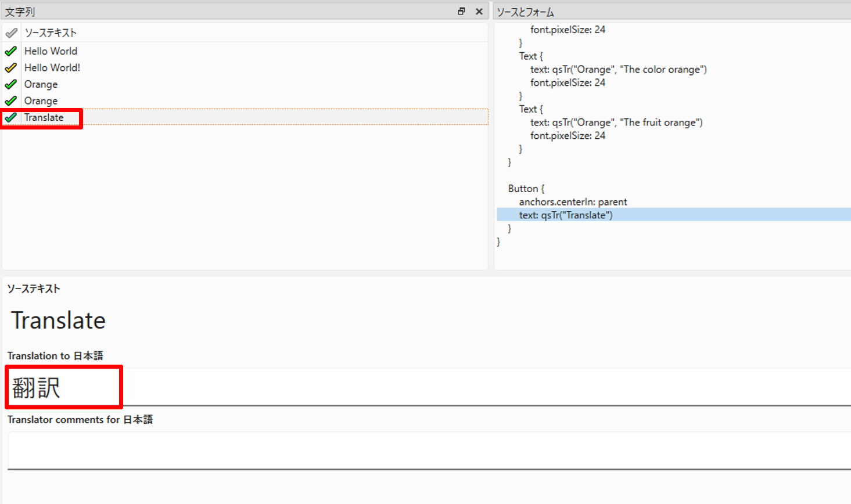
Task: Click the gray check icon in the list header
Action: tap(11, 33)
